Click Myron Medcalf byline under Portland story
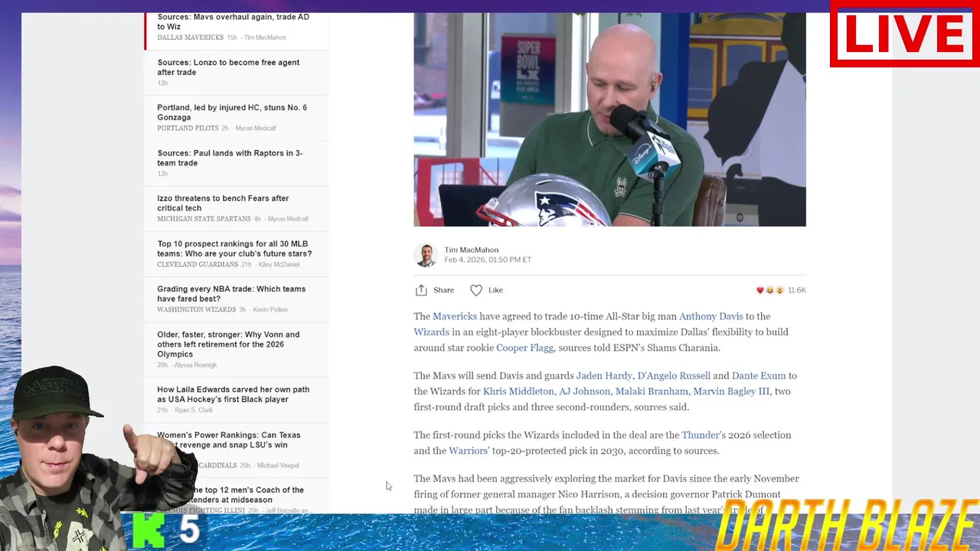Viewport: 980px width, 551px height. [256, 129]
